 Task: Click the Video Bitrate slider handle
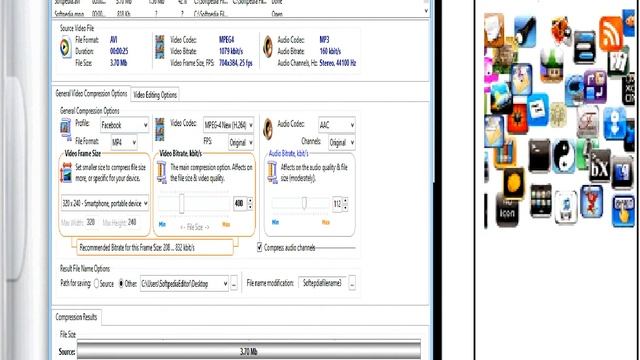point(182,203)
